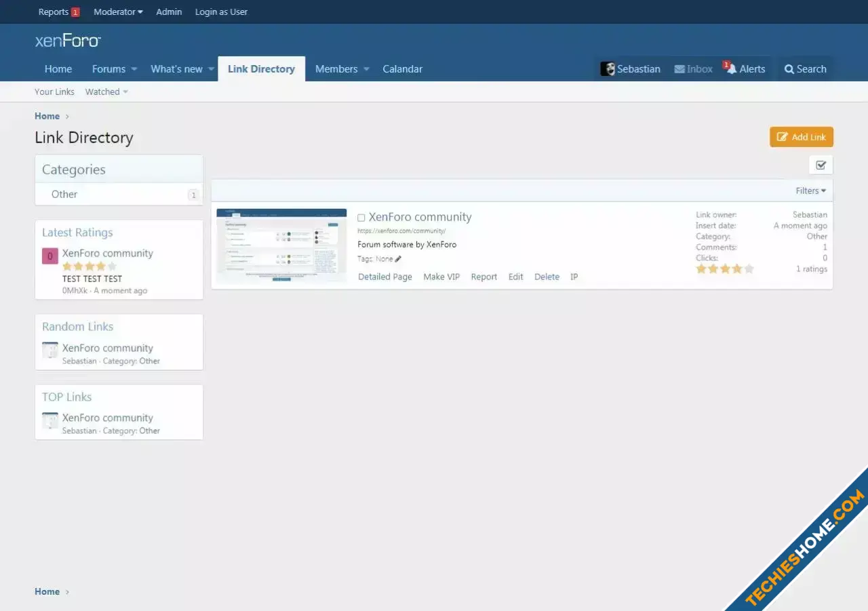Click the IP action
This screenshot has height=611, width=868.
click(x=574, y=277)
